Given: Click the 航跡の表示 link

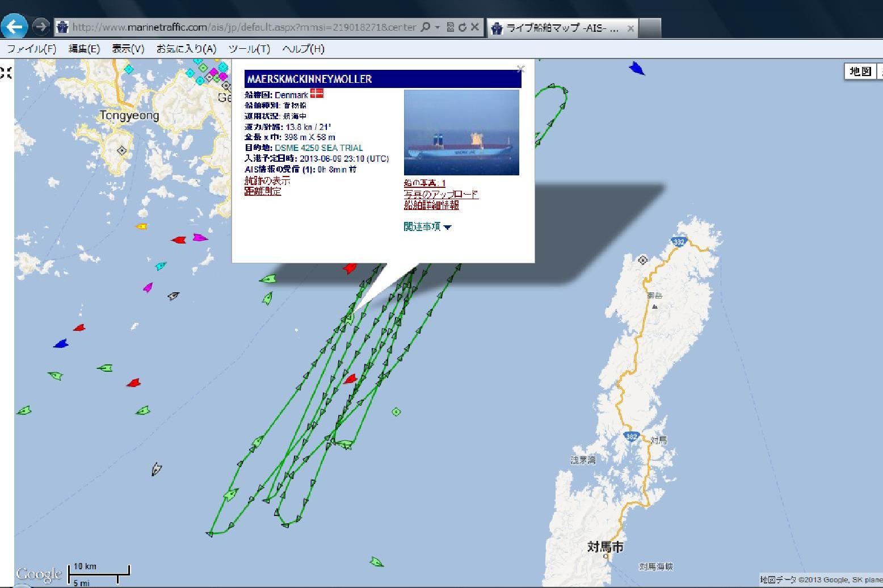Looking at the screenshot, I should (x=267, y=180).
